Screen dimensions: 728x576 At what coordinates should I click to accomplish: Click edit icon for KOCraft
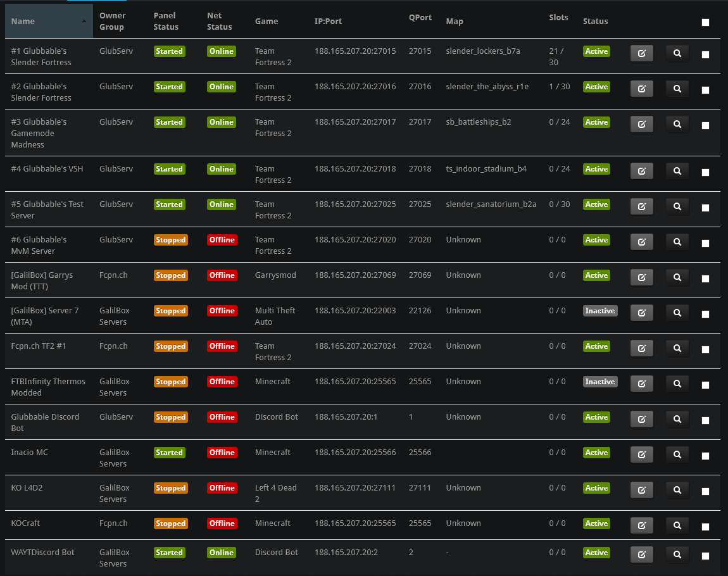point(642,525)
